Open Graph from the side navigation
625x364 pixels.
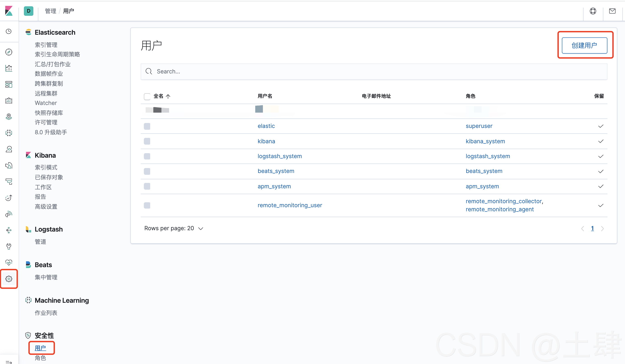[9, 230]
